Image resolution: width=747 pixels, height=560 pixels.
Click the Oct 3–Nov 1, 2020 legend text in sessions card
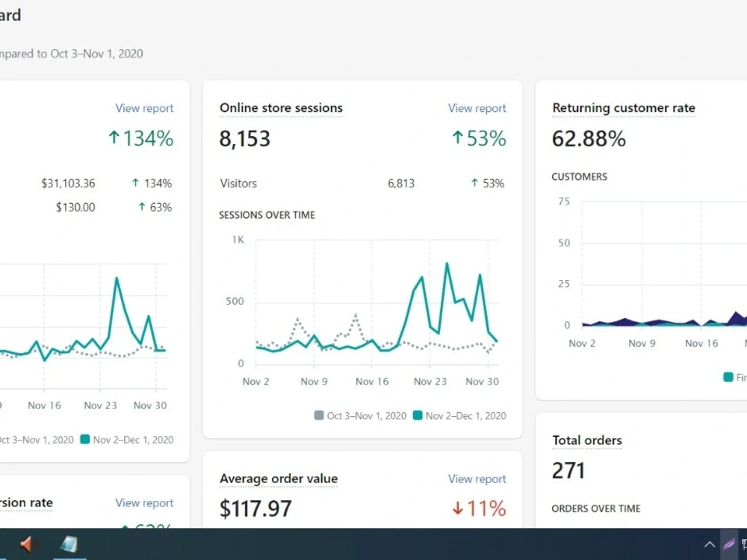[x=366, y=416]
